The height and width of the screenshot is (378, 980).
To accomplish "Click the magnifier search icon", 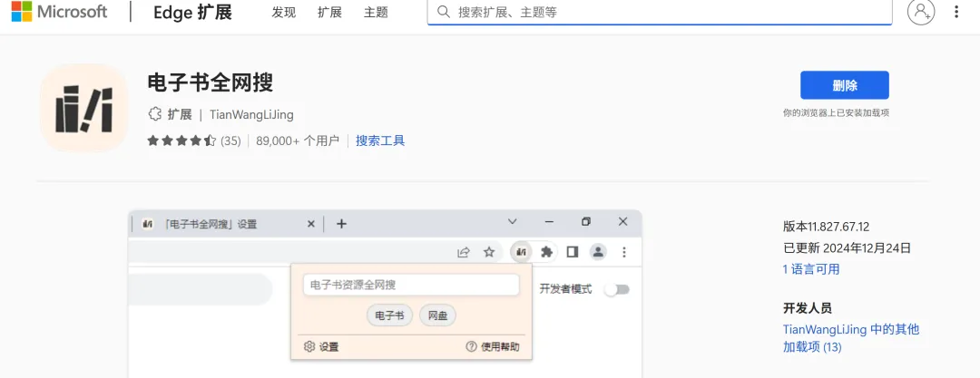I will pyautogui.click(x=444, y=12).
